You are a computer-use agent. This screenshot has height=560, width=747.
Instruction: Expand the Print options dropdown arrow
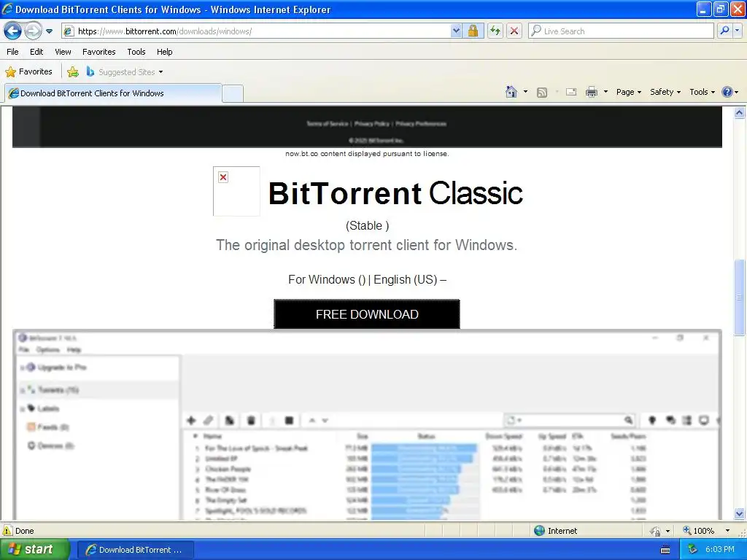605,92
